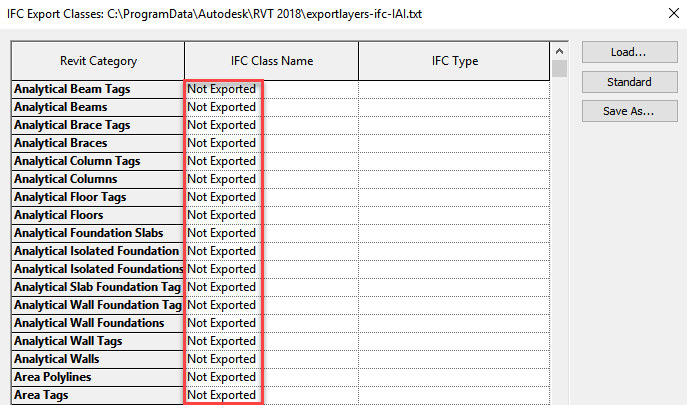This screenshot has width=687, height=405.
Task: Click IFC Type cell for Analytical Wall Tags
Action: [453, 341]
